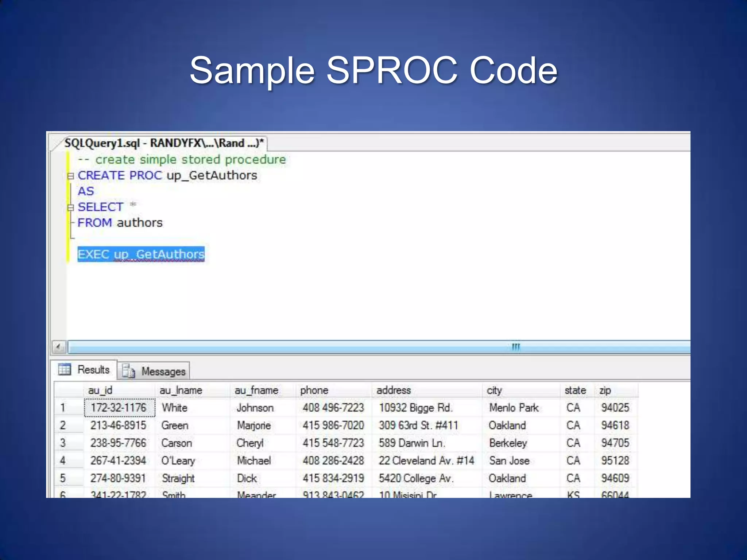Screen dimensions: 747x560
Task: Select row header 4 in results
Action: pyautogui.click(x=69, y=460)
